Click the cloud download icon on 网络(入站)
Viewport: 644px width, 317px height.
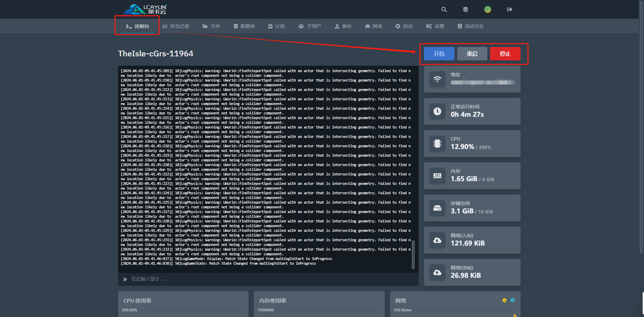coord(437,240)
